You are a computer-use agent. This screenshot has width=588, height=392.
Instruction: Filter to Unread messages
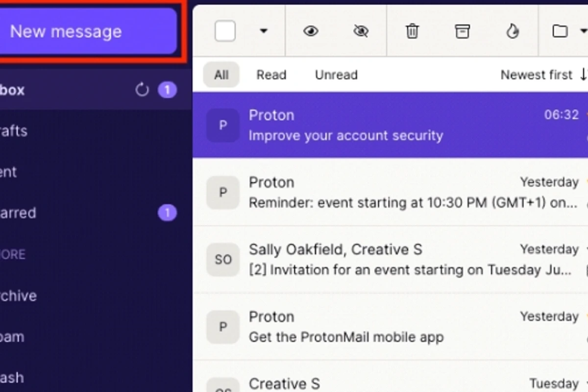(x=336, y=75)
